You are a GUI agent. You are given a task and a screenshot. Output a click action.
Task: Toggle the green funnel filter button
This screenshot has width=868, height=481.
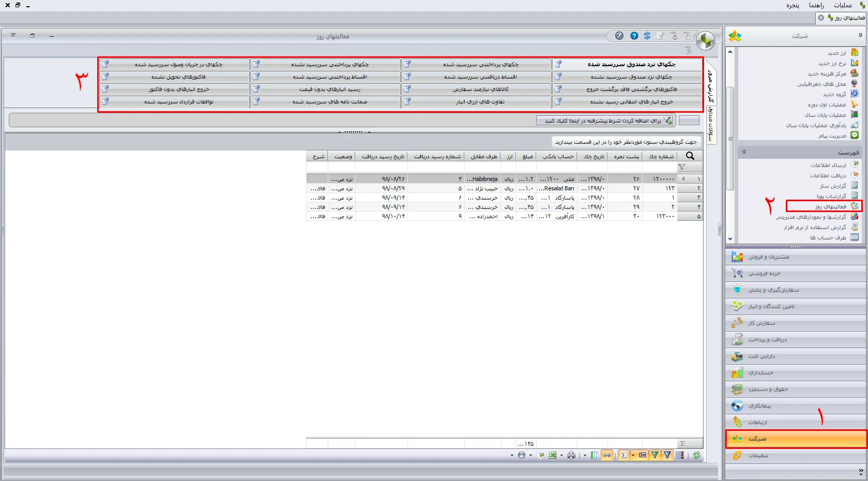655,455
